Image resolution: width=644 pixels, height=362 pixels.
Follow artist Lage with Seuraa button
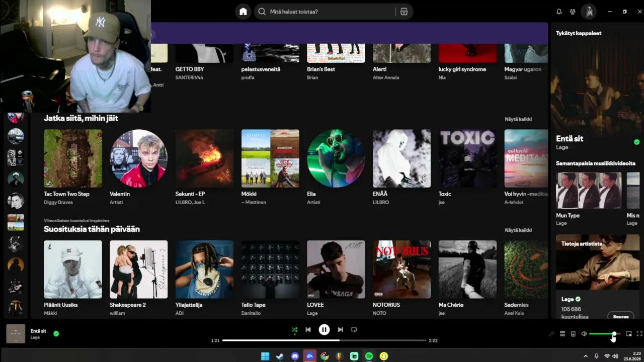coord(621,316)
